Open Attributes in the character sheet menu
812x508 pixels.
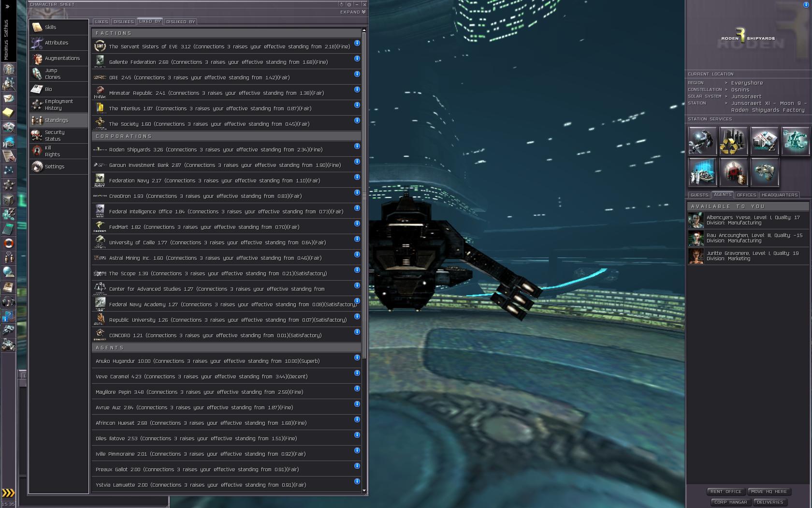click(58, 43)
